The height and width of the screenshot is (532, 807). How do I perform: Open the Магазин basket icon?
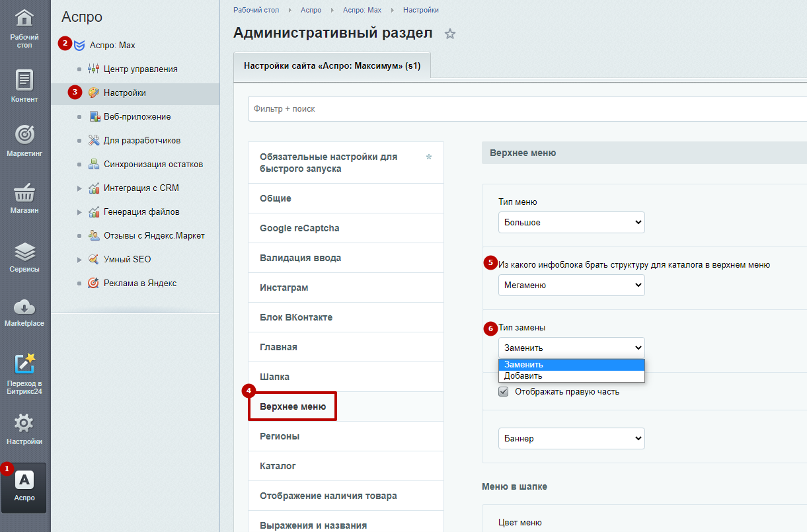coord(24,193)
